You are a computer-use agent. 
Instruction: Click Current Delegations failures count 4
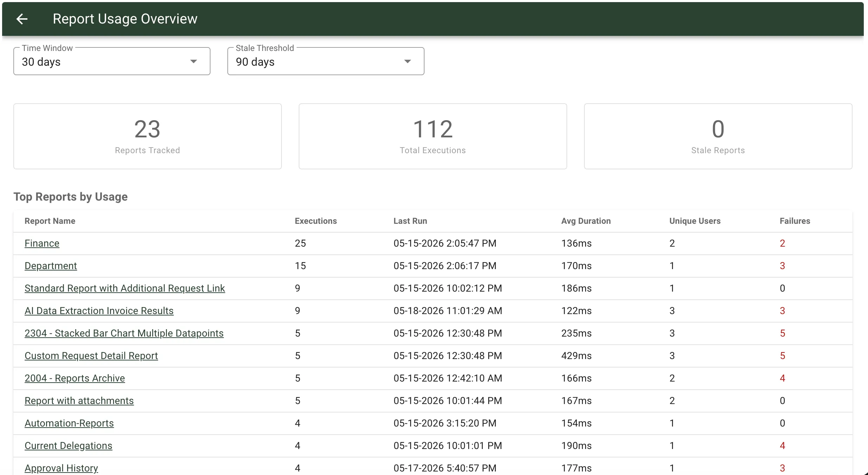(782, 445)
